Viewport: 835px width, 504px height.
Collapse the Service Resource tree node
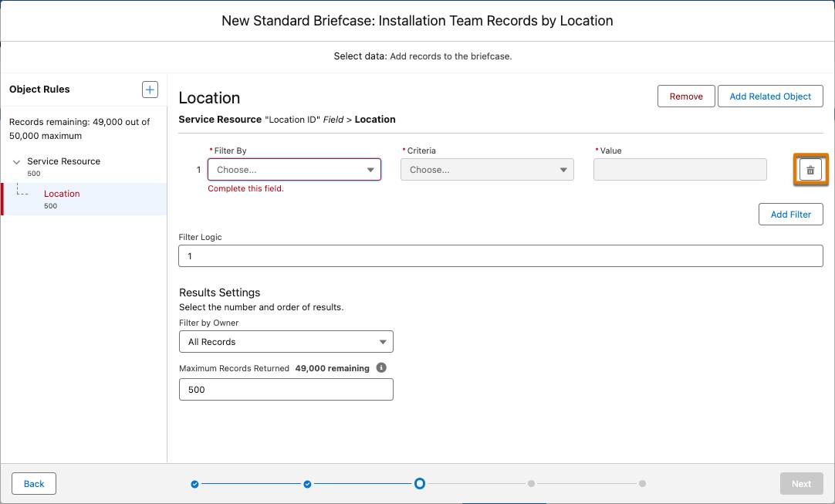(17, 161)
